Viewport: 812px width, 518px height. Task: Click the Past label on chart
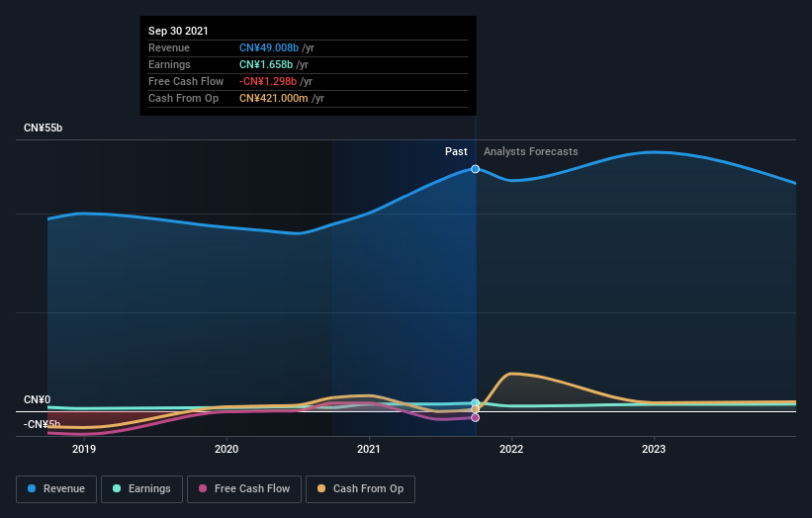click(456, 151)
